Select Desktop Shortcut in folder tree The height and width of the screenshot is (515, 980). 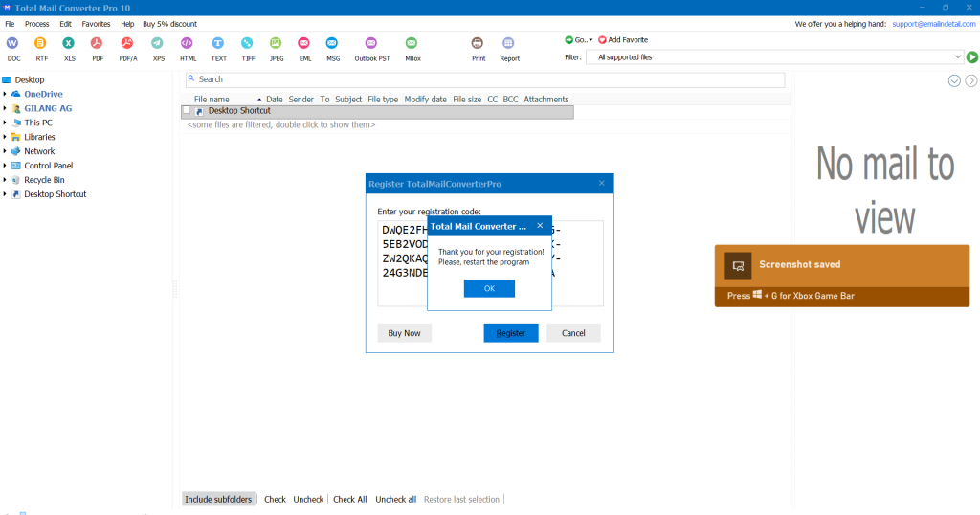point(55,194)
